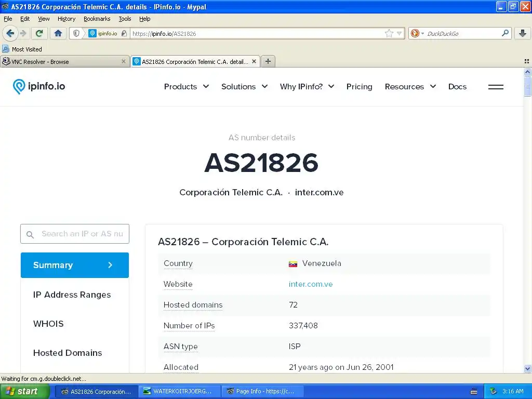This screenshot has height=399, width=532.
Task: Open the Hosted Domains sidebar section
Action: [x=68, y=353]
